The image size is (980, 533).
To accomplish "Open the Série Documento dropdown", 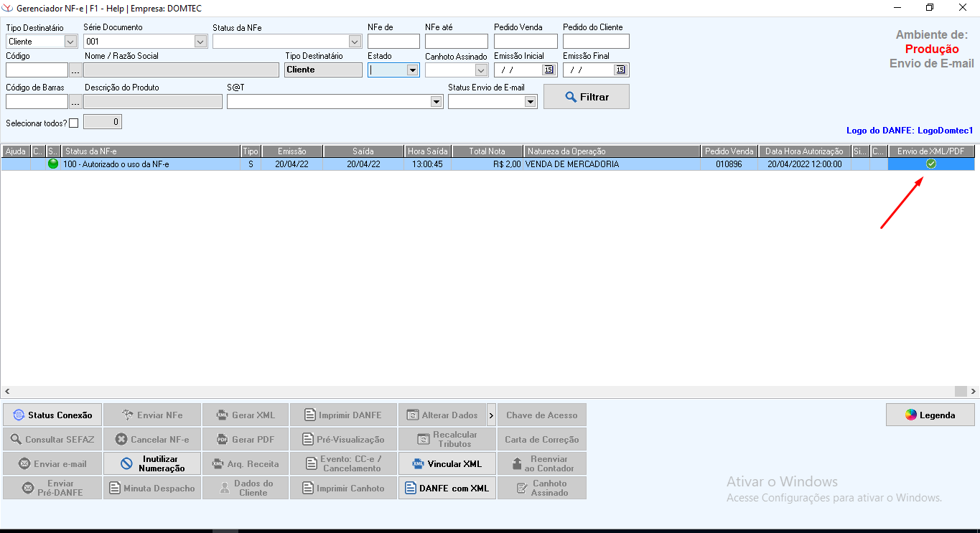I will (x=200, y=42).
